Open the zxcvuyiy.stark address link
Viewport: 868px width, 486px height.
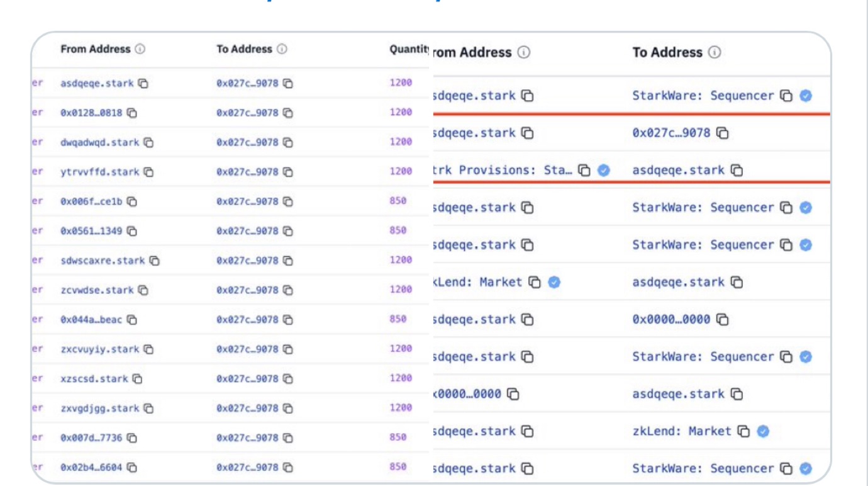99,349
